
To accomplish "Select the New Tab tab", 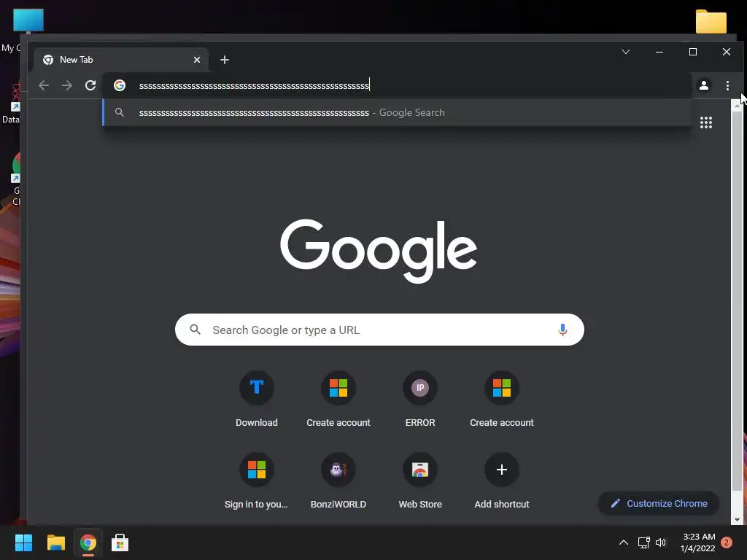I will click(x=121, y=60).
